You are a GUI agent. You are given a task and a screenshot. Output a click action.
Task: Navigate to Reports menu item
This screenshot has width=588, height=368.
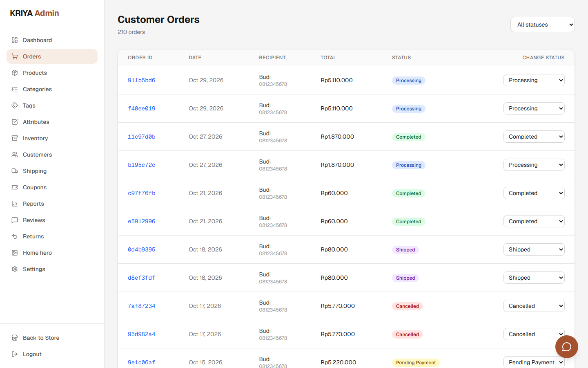pos(52,204)
